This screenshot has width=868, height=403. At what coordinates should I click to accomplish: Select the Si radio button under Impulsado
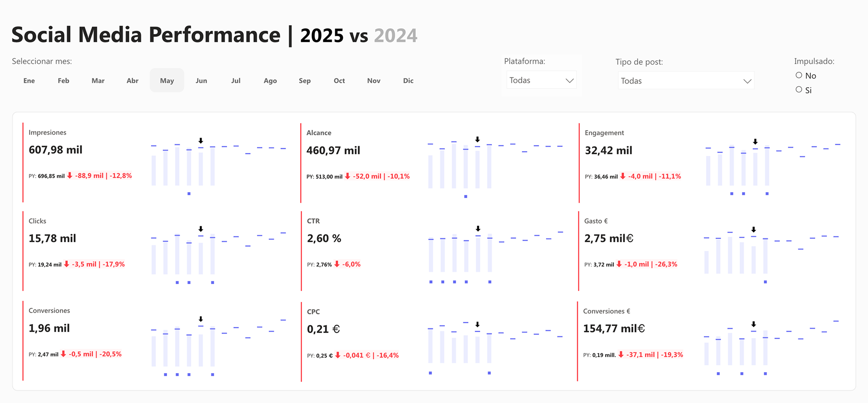click(x=799, y=89)
